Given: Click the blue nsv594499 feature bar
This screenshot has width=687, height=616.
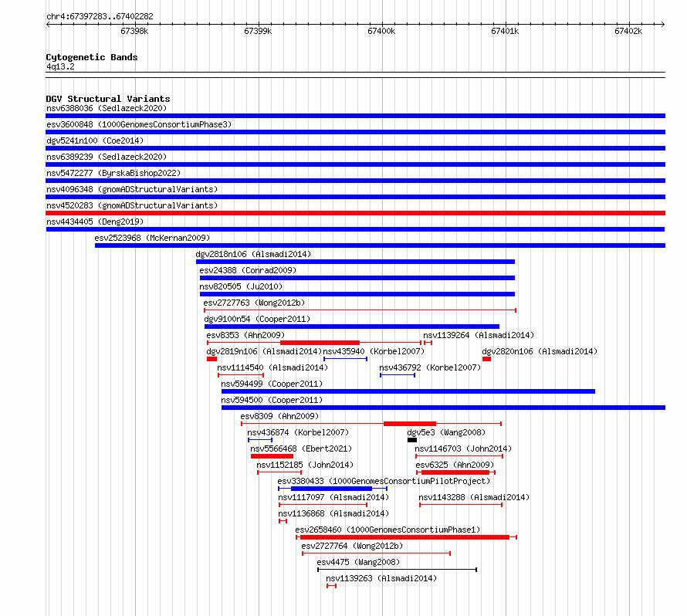Looking at the screenshot, I should click(x=408, y=391).
